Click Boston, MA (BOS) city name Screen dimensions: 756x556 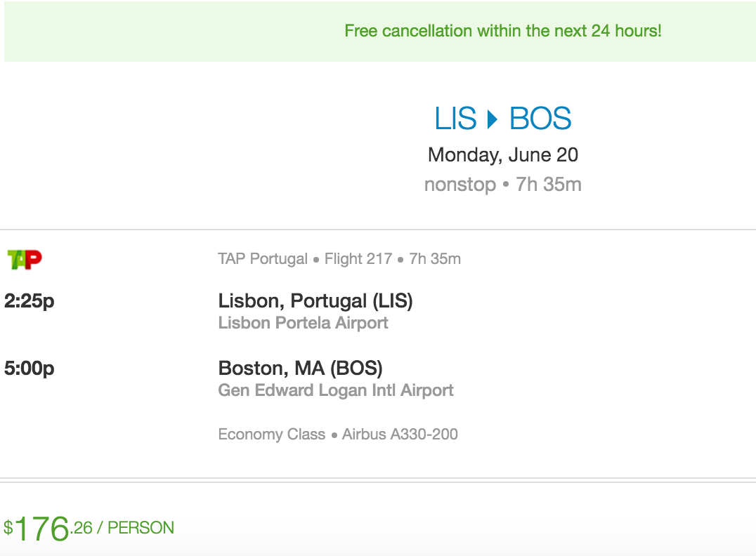[x=301, y=369]
